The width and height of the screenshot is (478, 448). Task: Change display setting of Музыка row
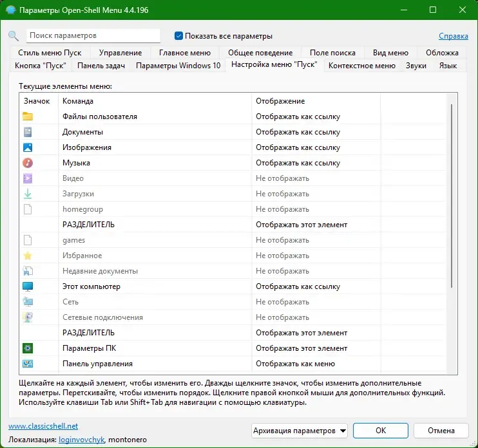point(298,163)
